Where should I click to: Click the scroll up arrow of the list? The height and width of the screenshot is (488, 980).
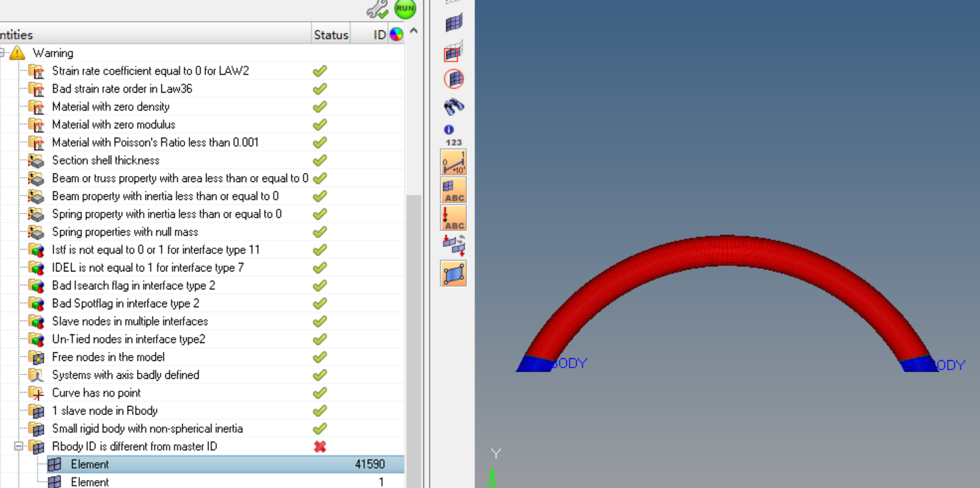414,31
